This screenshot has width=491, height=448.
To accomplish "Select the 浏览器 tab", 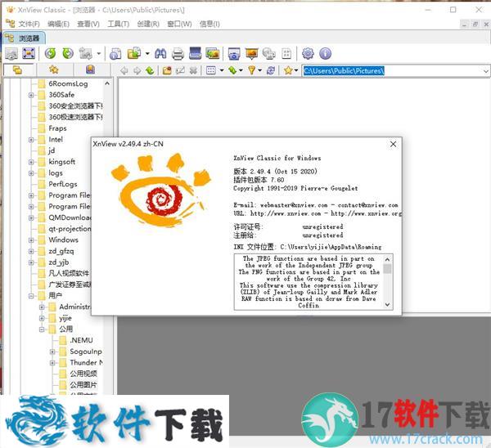I will [24, 38].
